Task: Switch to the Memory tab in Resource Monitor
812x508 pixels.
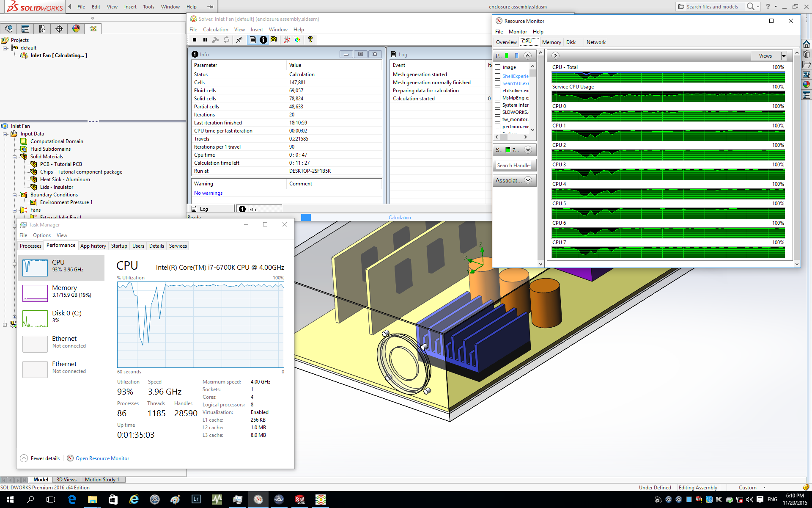Action: pyautogui.click(x=551, y=42)
